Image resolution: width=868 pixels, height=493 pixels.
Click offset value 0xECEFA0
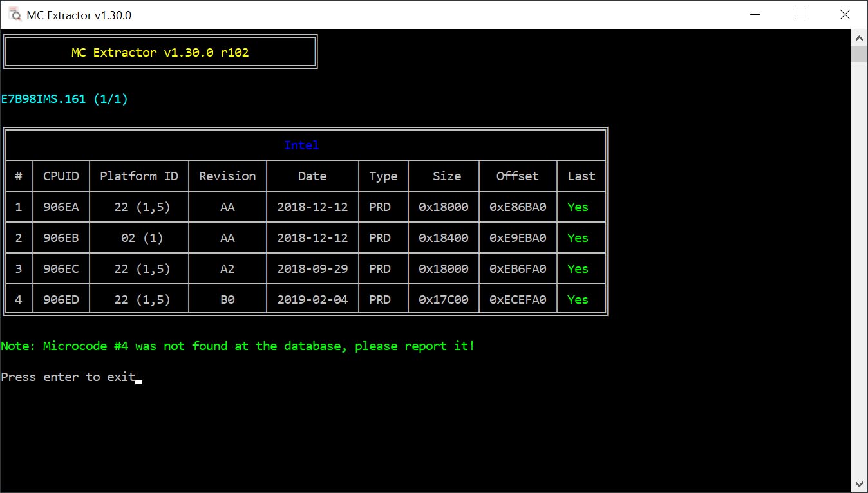click(518, 299)
